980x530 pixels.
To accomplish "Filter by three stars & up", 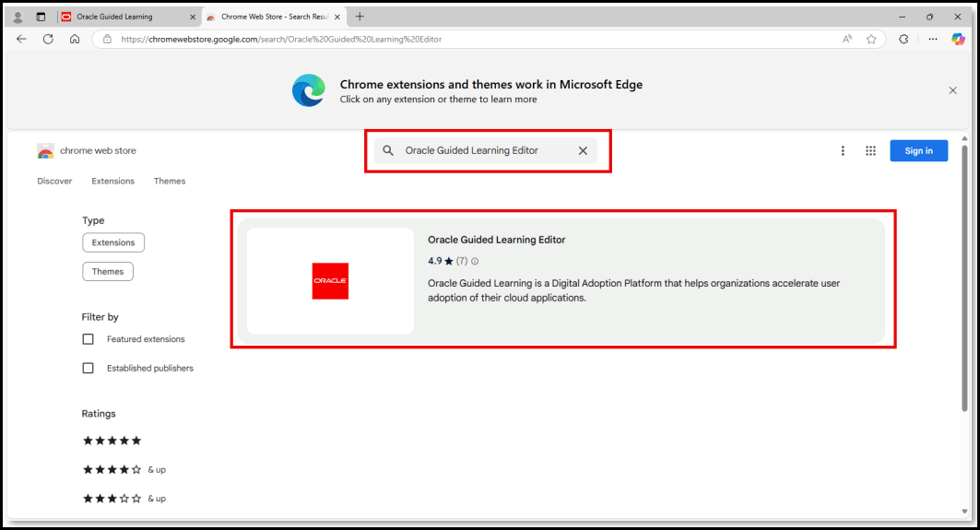I will point(124,498).
